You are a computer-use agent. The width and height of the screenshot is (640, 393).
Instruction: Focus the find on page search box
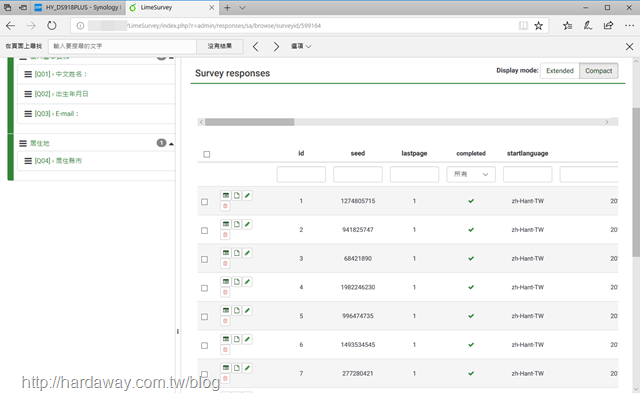point(122,46)
